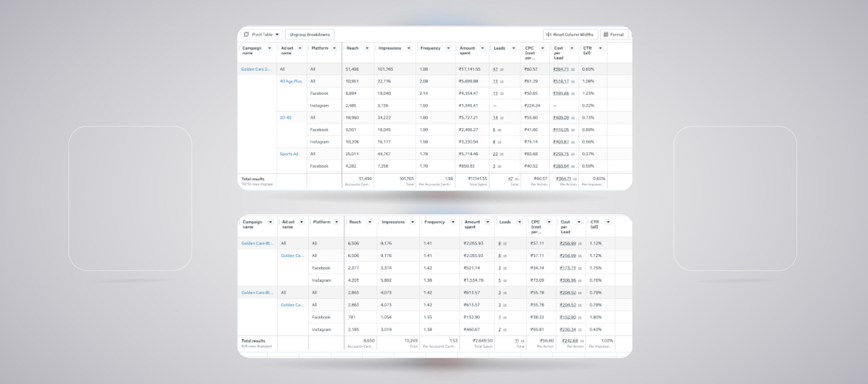The width and height of the screenshot is (868, 384).
Task: Click info icon beside 22 leads for Sports Ad
Action: pyautogui.click(x=502, y=154)
